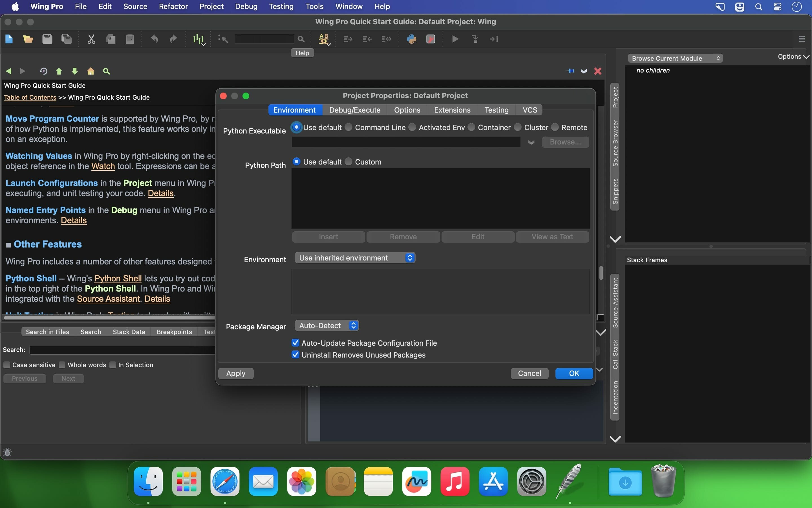Screen dimensions: 812x508
Task: Open the Watch link in the help text
Action: pyautogui.click(x=103, y=166)
